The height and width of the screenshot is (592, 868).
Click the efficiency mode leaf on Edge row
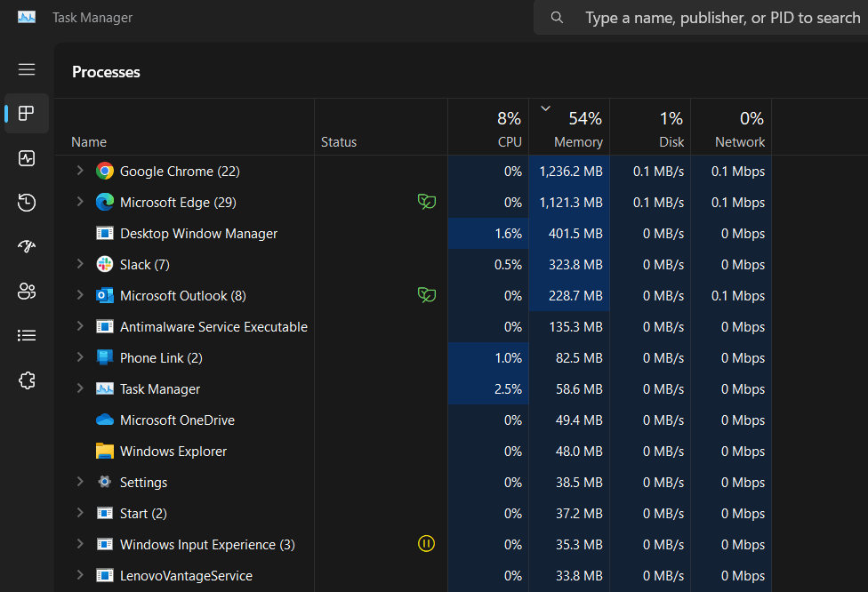click(426, 202)
